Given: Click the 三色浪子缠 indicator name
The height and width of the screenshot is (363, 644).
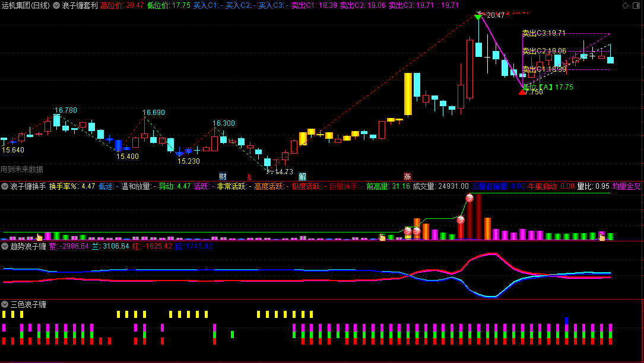Looking at the screenshot, I should click(28, 304).
